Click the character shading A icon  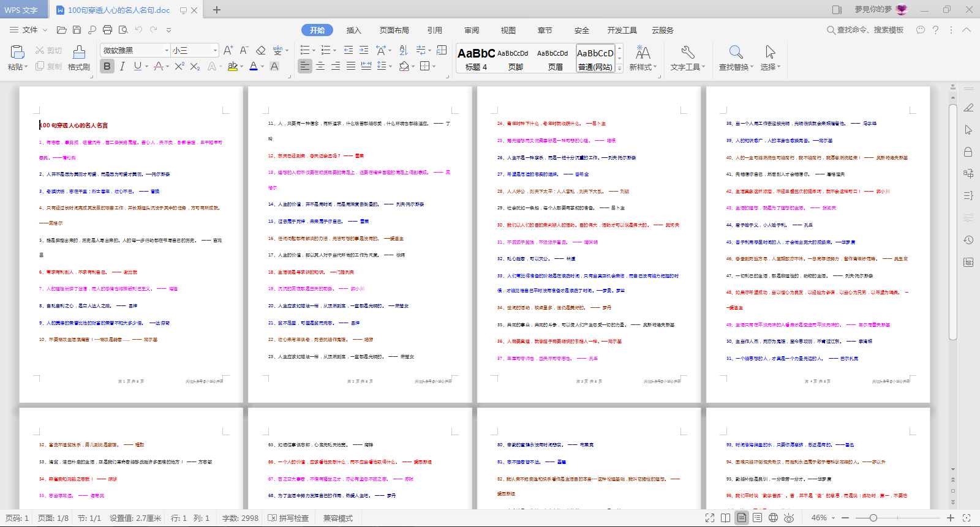(274, 66)
